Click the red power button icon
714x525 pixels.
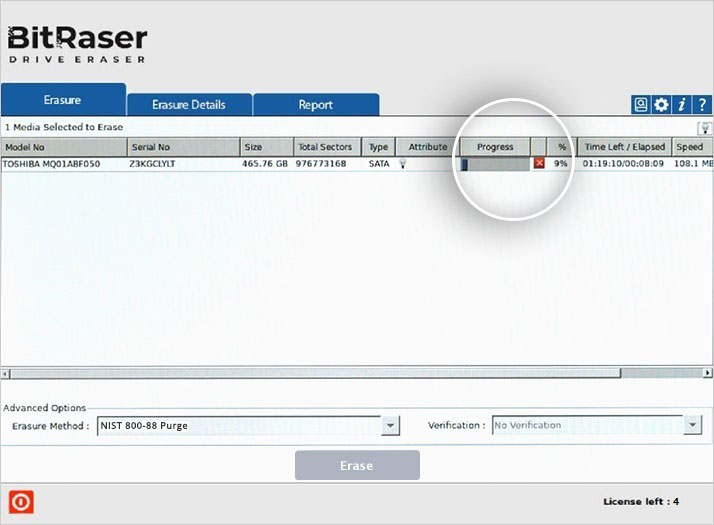point(21,502)
